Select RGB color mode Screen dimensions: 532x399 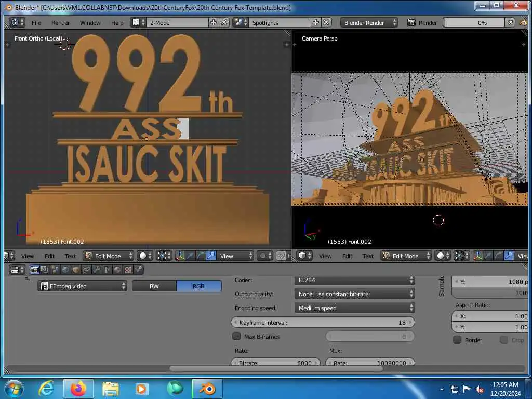tap(198, 286)
